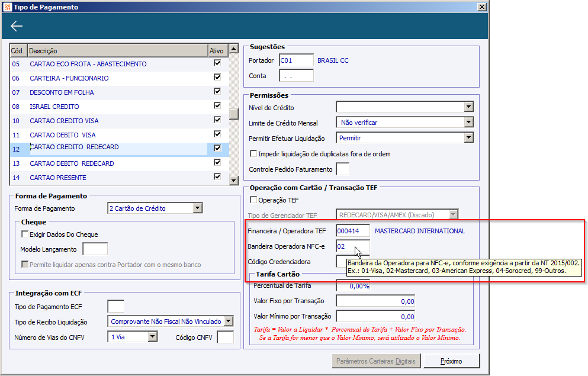Click the Descrição column header
The width and height of the screenshot is (588, 376).
118,50
